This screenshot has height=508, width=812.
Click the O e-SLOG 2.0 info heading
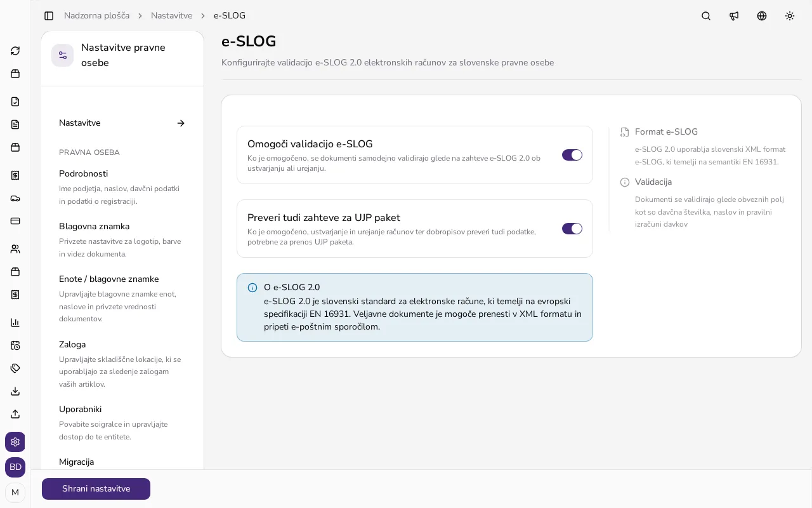(292, 288)
